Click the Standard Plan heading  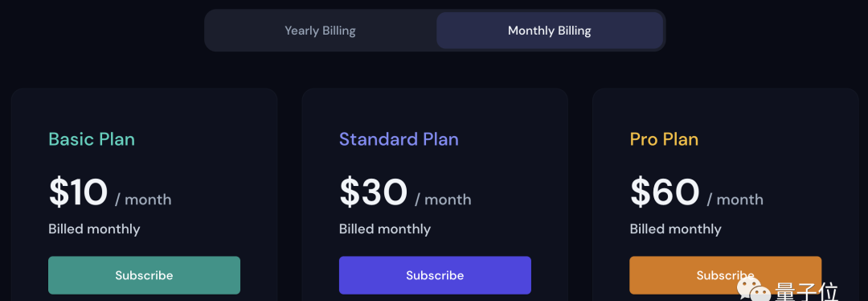click(x=399, y=139)
